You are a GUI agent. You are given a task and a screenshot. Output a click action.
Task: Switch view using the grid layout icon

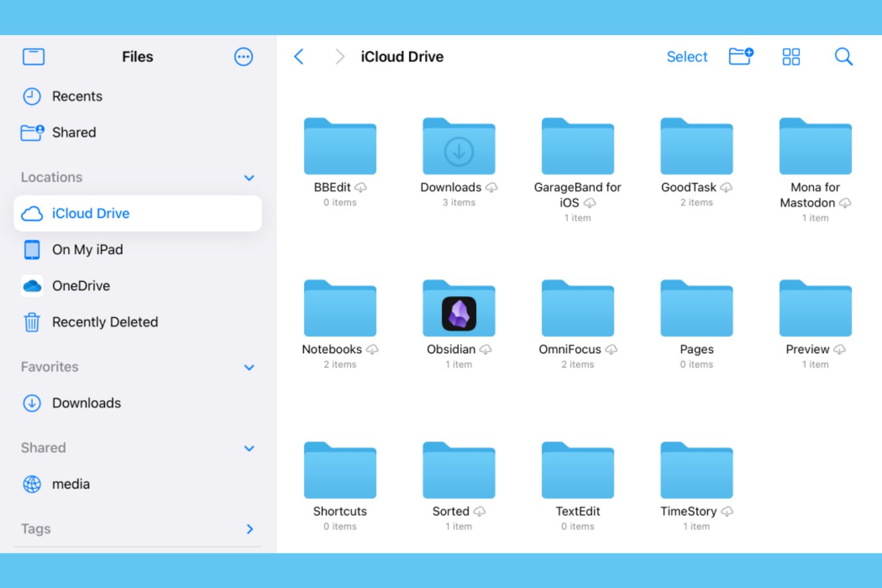(791, 57)
